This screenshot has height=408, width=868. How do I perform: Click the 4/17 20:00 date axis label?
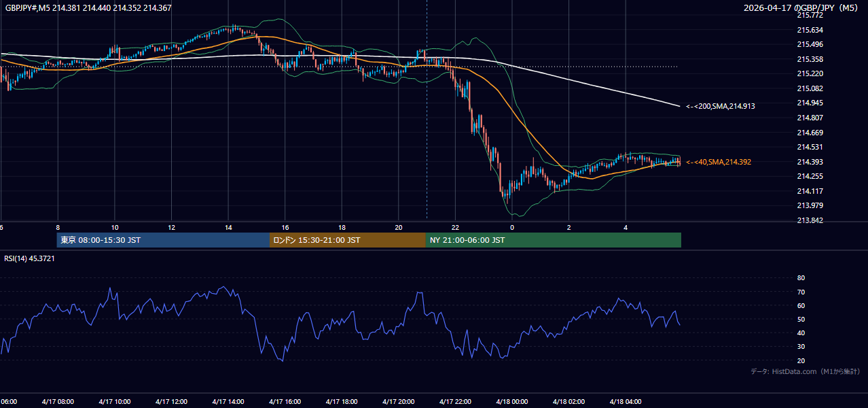point(399,402)
